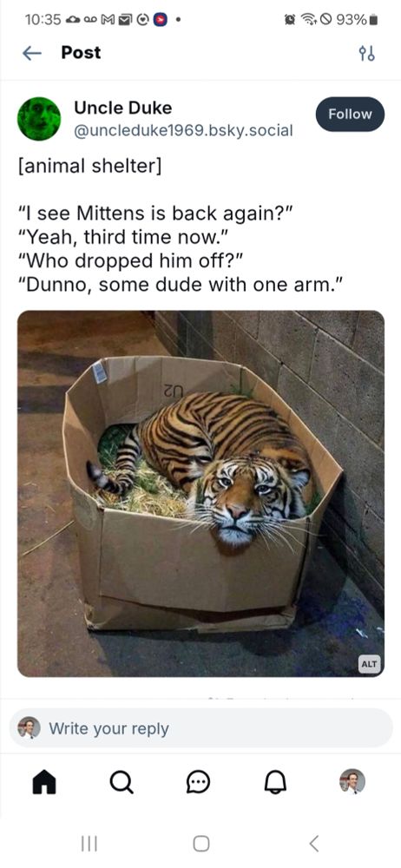Tap Android home button

pyautogui.click(x=200, y=844)
